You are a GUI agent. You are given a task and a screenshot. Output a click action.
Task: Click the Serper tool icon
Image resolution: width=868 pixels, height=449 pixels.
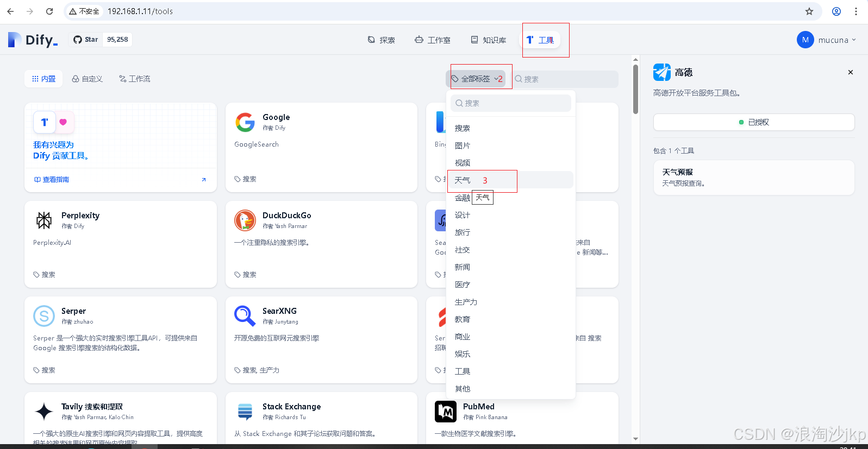(44, 316)
